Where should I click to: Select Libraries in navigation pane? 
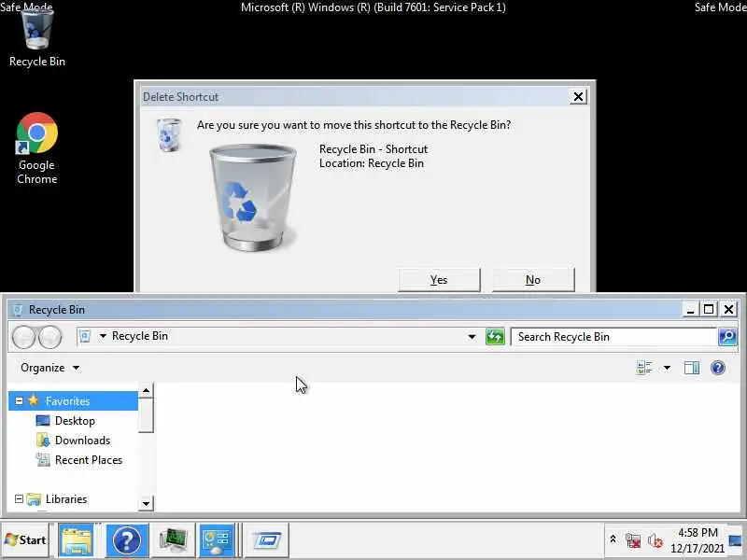click(66, 499)
